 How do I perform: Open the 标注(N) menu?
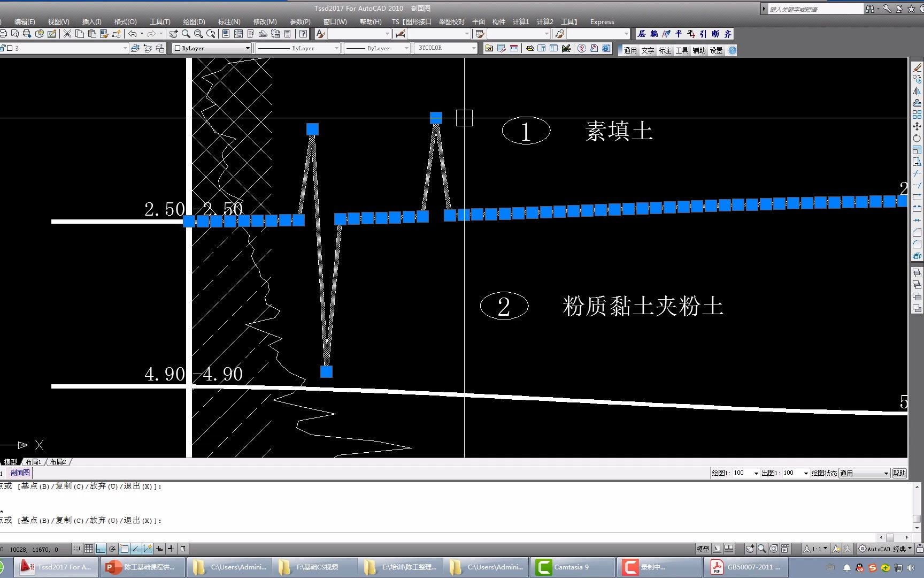[229, 22]
